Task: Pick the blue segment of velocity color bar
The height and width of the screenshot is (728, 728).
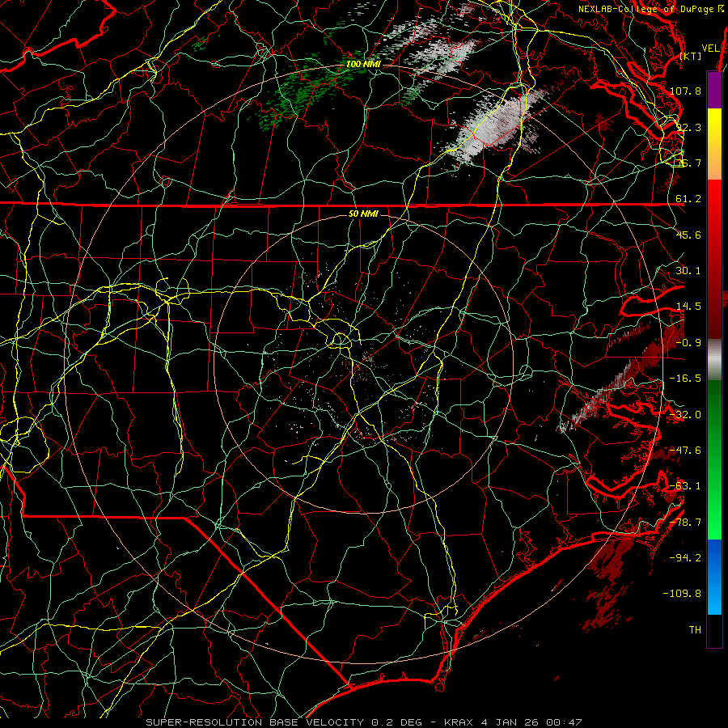Action: [714, 557]
